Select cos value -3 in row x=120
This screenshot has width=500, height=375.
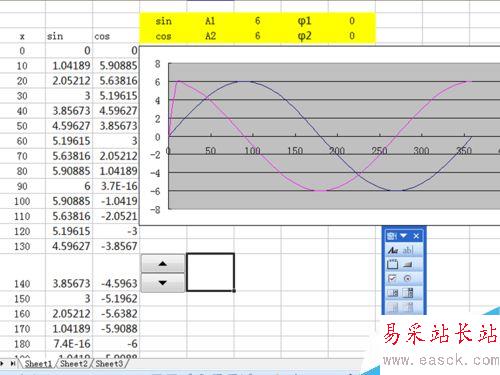(116, 231)
